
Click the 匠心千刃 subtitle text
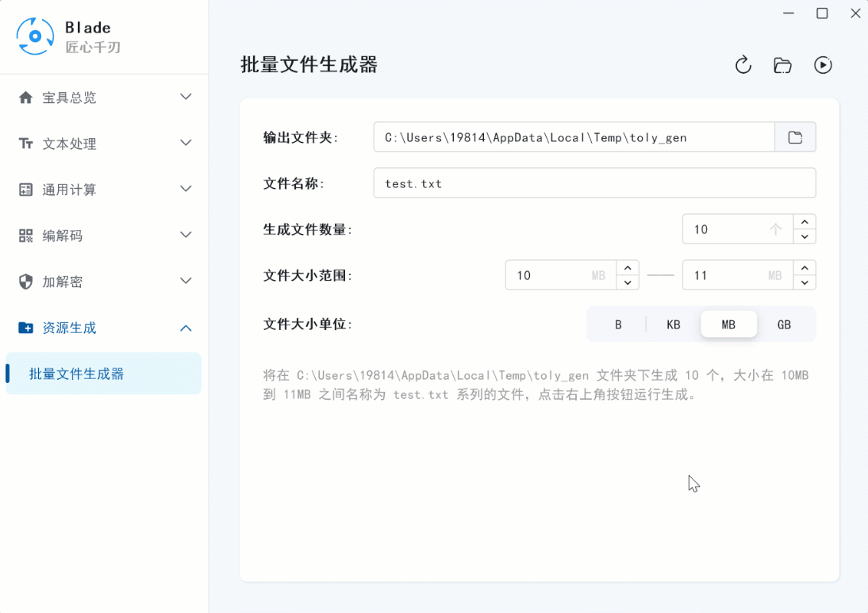coord(93,47)
